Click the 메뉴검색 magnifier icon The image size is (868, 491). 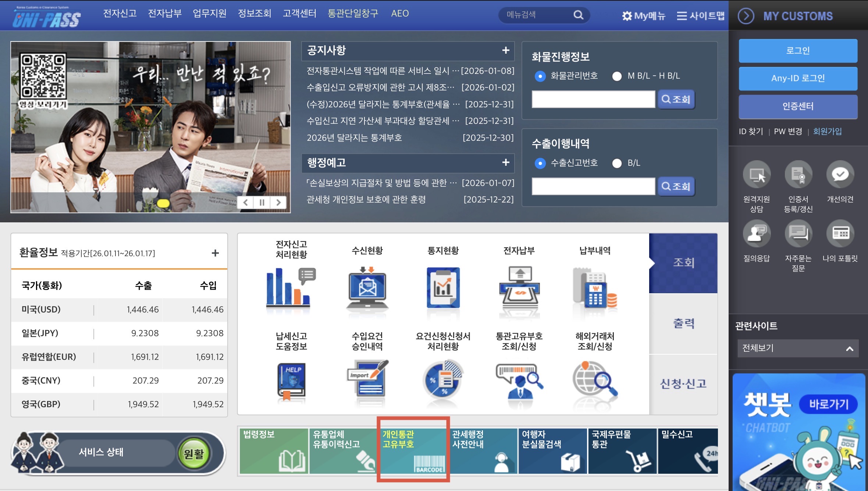578,15
